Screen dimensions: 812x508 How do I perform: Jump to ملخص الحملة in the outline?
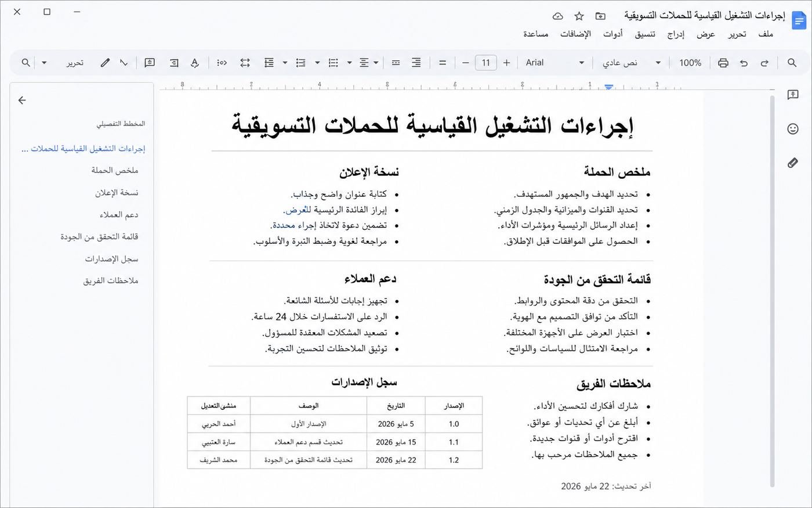coord(115,170)
